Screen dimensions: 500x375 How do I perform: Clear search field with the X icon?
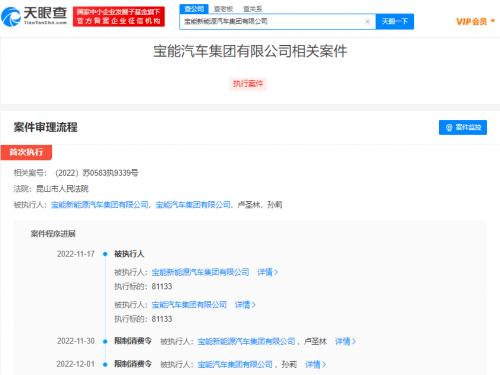point(367,22)
